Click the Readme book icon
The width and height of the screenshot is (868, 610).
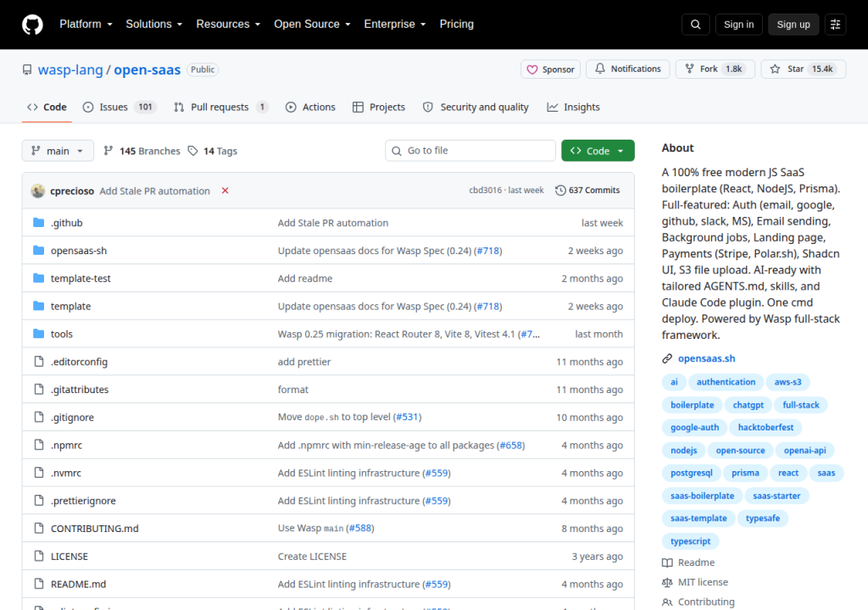(x=667, y=563)
